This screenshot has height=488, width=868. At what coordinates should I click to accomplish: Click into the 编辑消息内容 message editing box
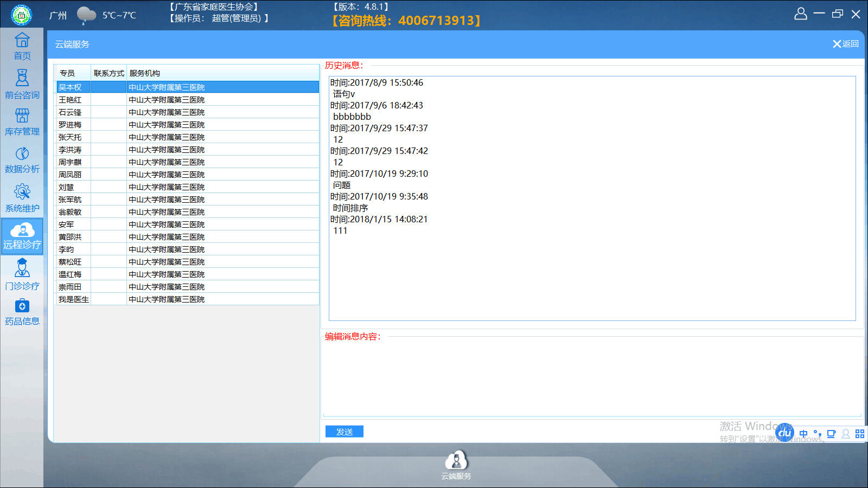coord(592,378)
